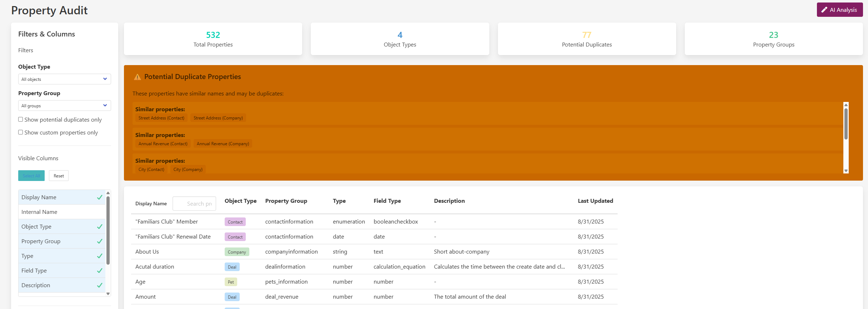This screenshot has height=309, width=868.
Task: Click duplicates list scrollbar up arrow
Action: coord(846,104)
